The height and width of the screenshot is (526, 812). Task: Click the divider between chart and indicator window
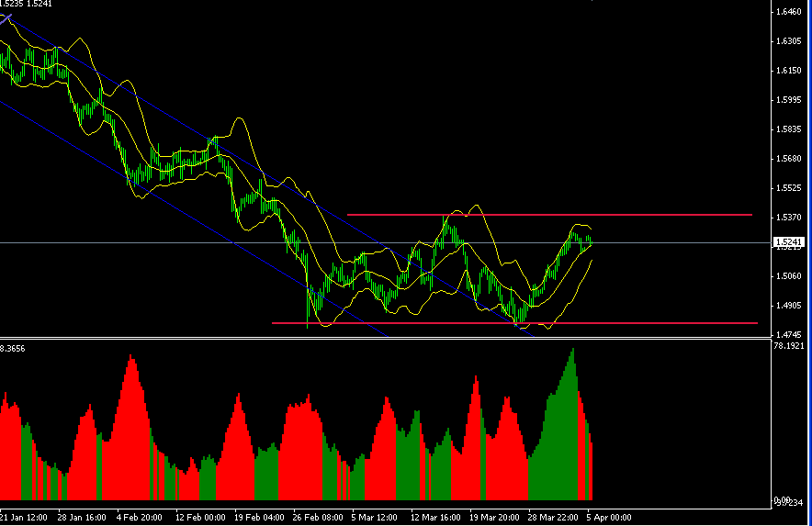(386, 339)
